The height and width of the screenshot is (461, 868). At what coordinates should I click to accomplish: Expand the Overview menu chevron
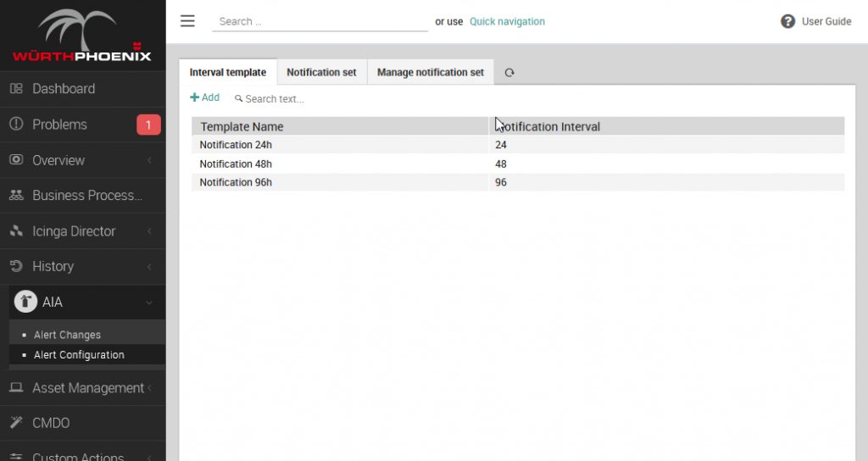point(149,160)
